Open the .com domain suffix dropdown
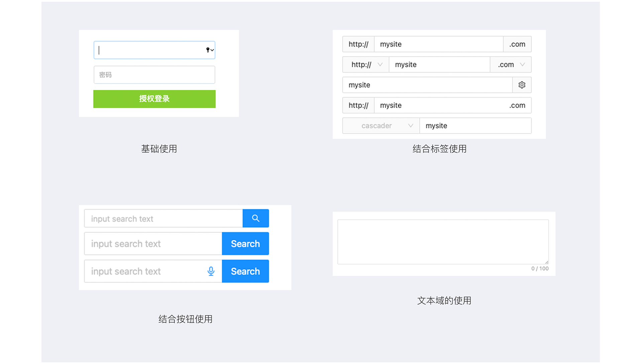Image resolution: width=642 pixels, height=364 pixels. click(511, 64)
